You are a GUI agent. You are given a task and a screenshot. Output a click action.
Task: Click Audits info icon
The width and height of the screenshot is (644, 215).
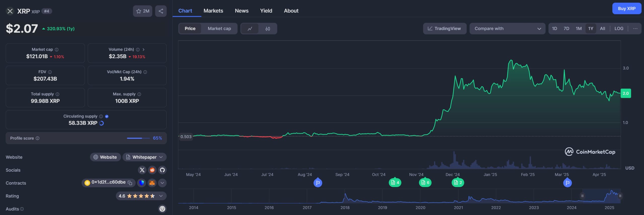coord(22,209)
